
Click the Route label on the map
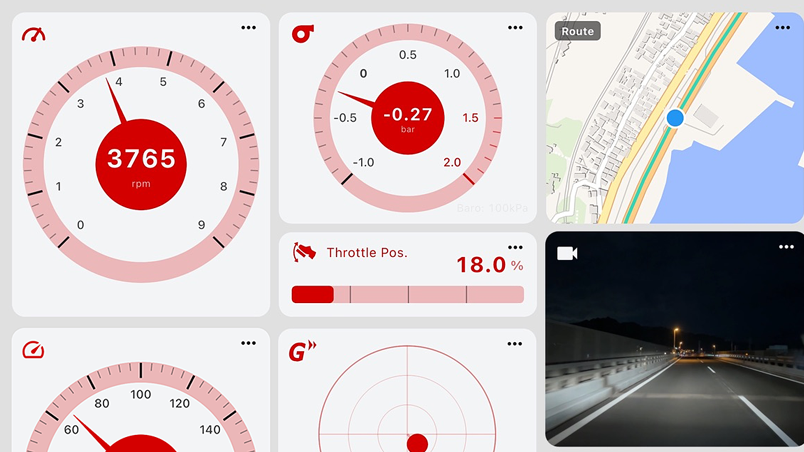(x=577, y=31)
